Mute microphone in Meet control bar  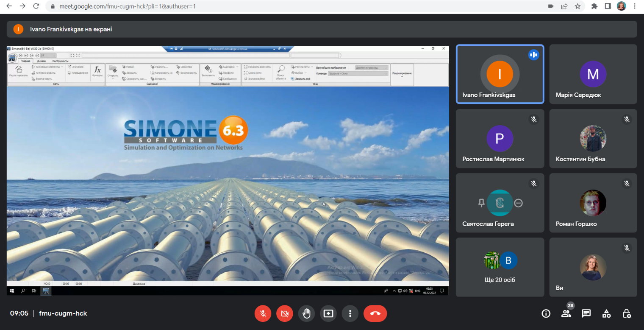point(263,313)
